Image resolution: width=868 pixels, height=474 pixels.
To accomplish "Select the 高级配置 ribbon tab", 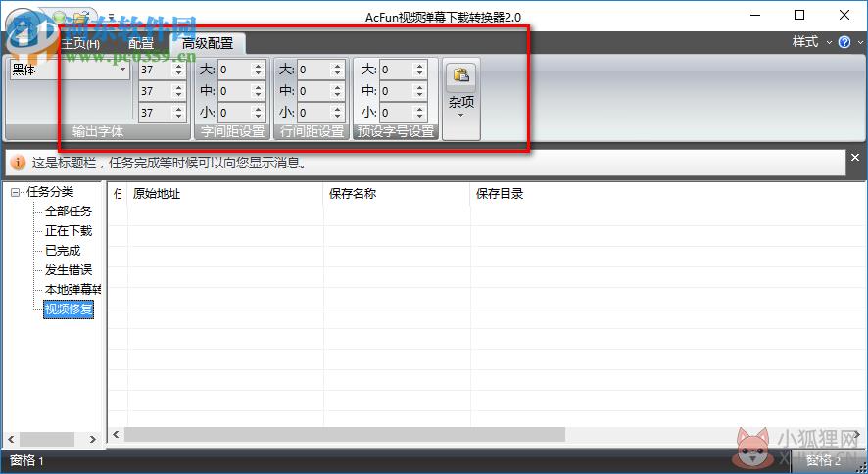I will (208, 43).
